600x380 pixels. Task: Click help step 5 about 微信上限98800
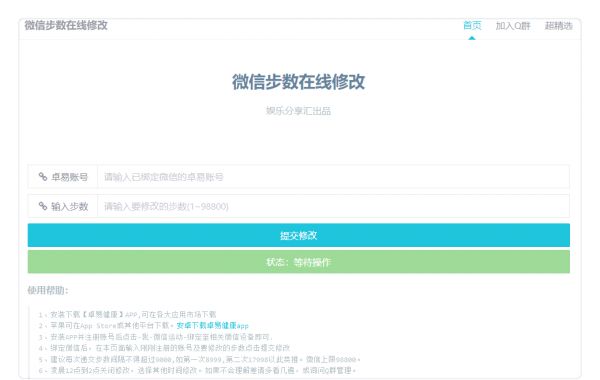[199, 359]
